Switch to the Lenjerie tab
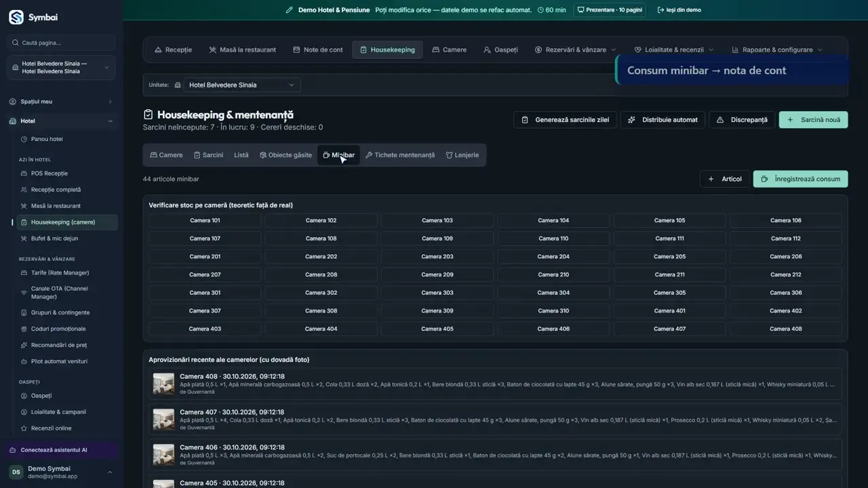The image size is (868, 488). point(462,155)
